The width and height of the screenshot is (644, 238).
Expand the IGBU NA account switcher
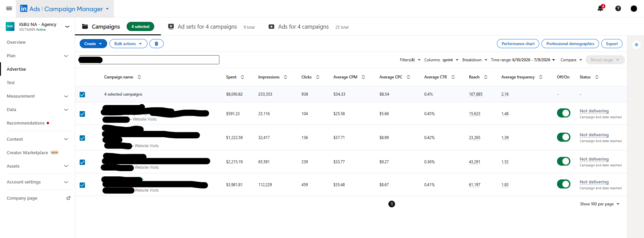tap(67, 27)
